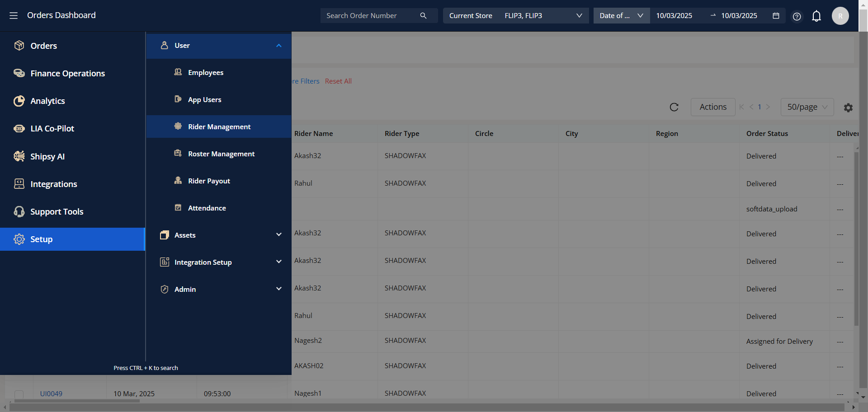
Task: Click the end date 10/03/2025 field
Action: [x=739, y=15]
